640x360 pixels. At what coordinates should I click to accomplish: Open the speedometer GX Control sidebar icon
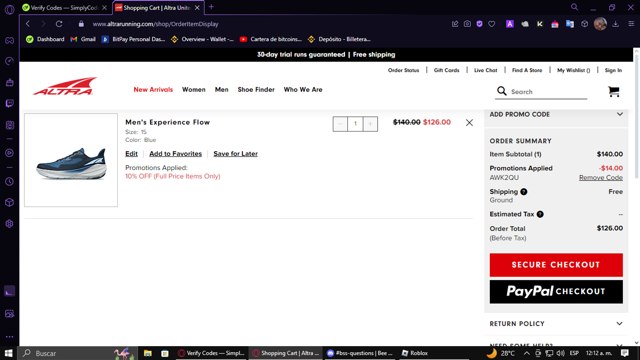click(9, 61)
